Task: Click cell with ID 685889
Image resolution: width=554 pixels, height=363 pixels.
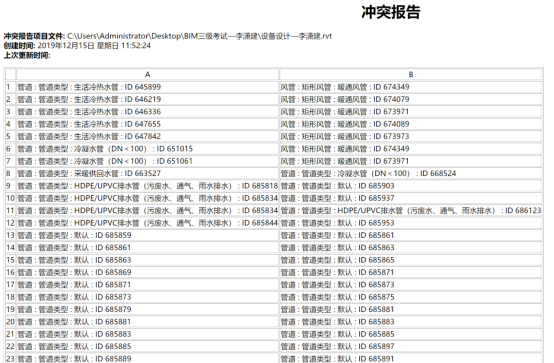Action: [x=148, y=358]
